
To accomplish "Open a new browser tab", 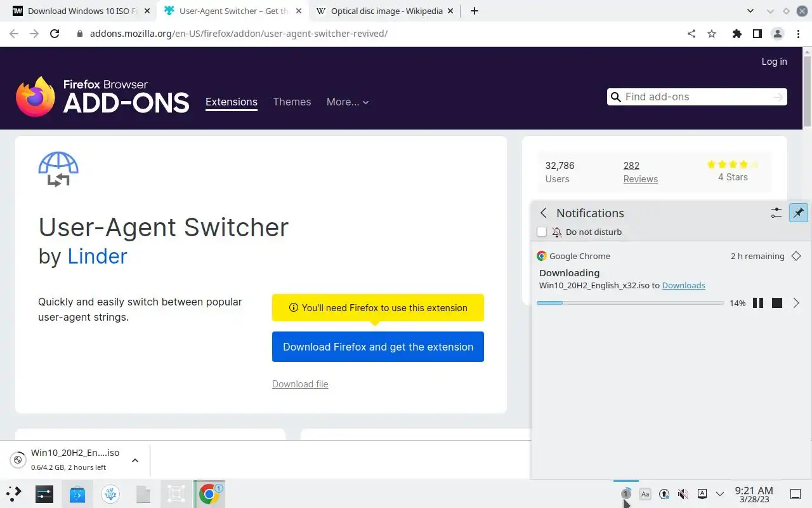I will click(474, 11).
